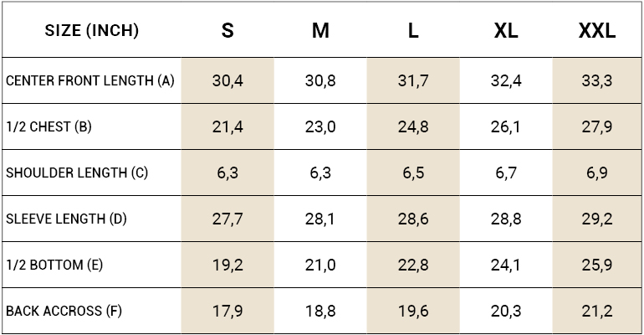Select the 28,8 sleeve length for XL
The width and height of the screenshot is (644, 335).
pos(506,219)
